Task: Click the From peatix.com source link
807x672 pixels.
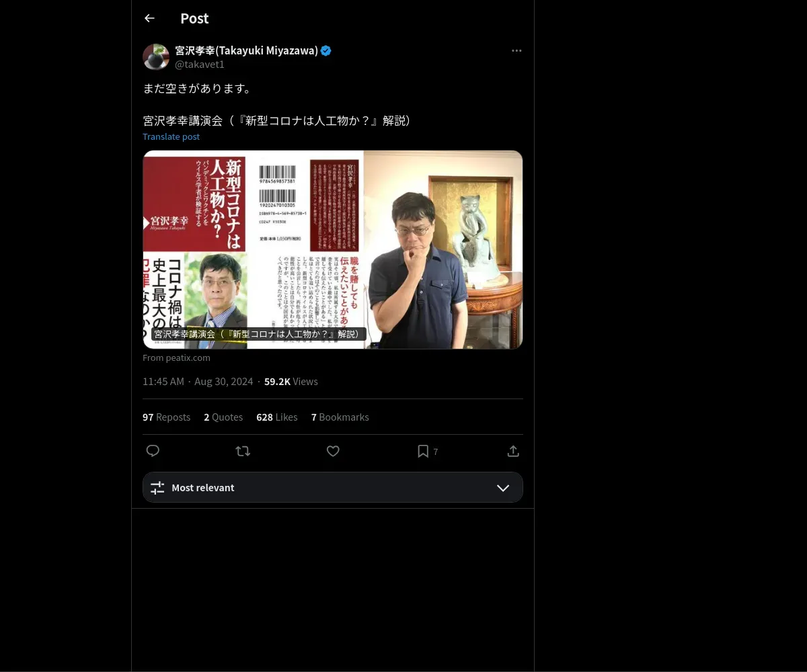Action: point(176,358)
